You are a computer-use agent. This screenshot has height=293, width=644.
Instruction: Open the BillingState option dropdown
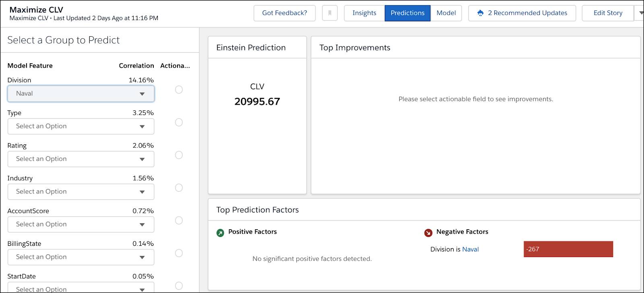click(x=81, y=257)
